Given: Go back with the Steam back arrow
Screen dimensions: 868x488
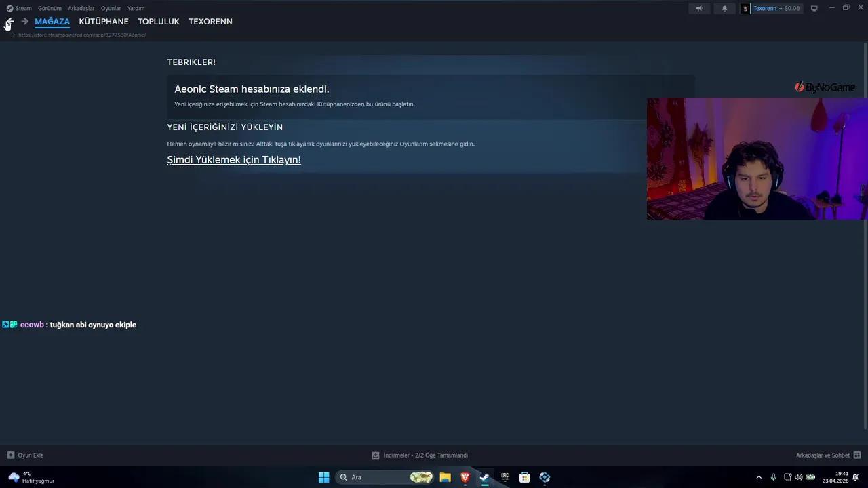Looking at the screenshot, I should [x=9, y=22].
